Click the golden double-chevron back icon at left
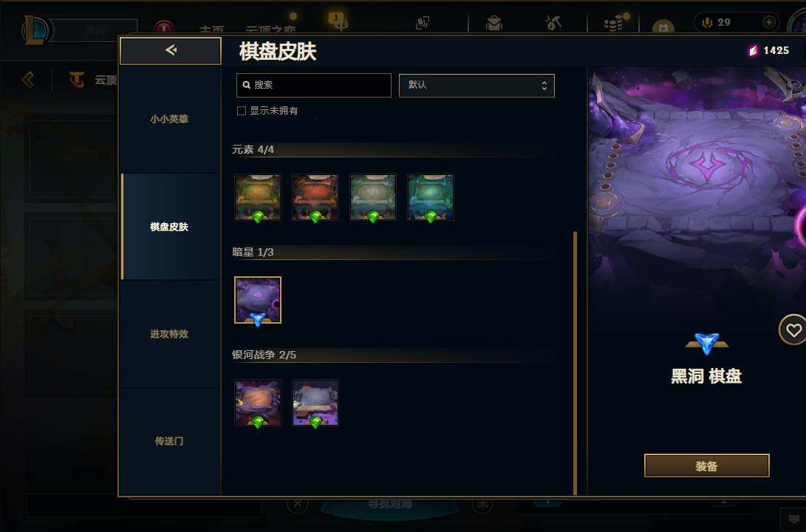806x532 pixels. (28, 79)
